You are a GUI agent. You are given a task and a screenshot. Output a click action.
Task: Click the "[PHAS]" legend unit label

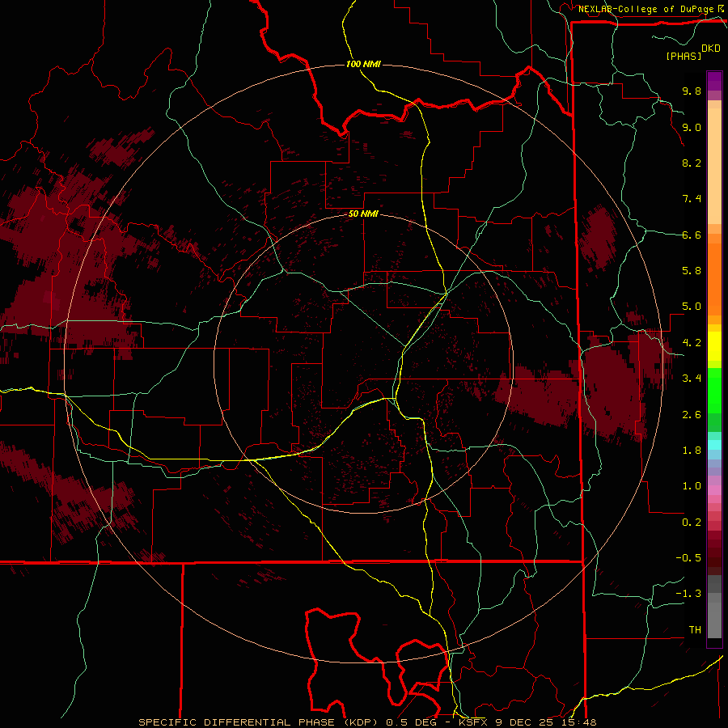684,56
